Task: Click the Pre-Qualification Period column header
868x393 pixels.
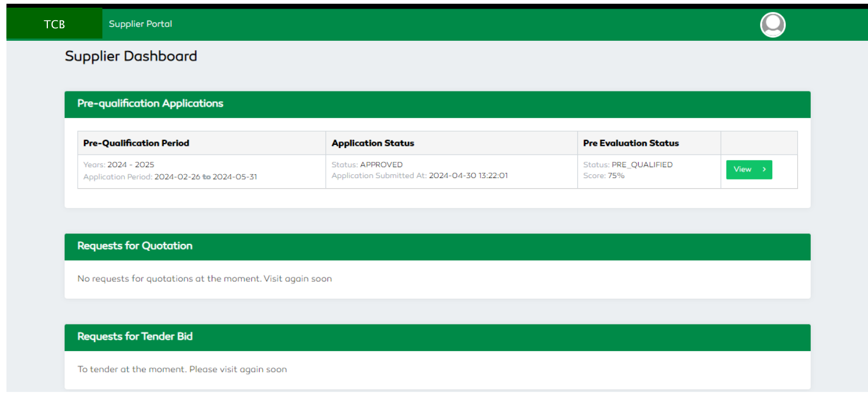Action: point(201,143)
